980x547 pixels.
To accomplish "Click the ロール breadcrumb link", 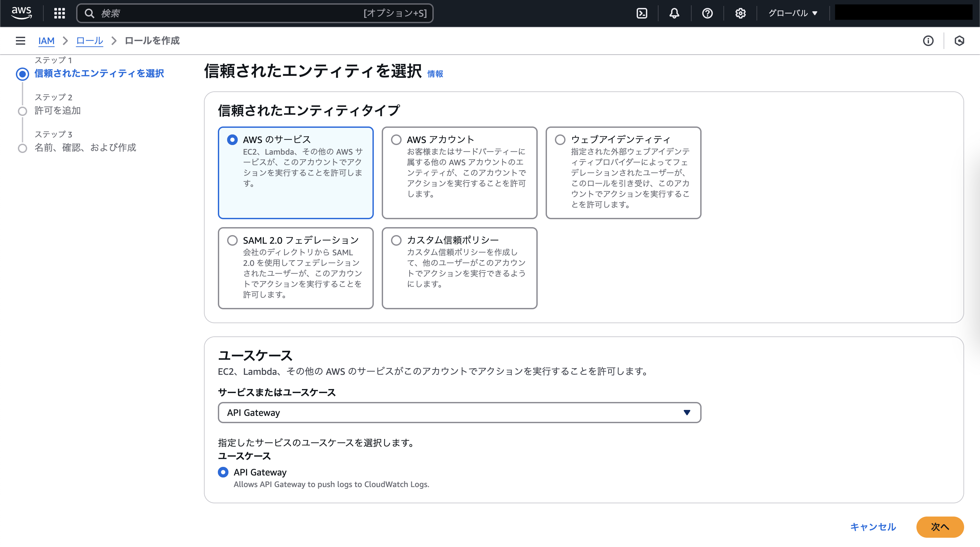I will pos(89,41).
